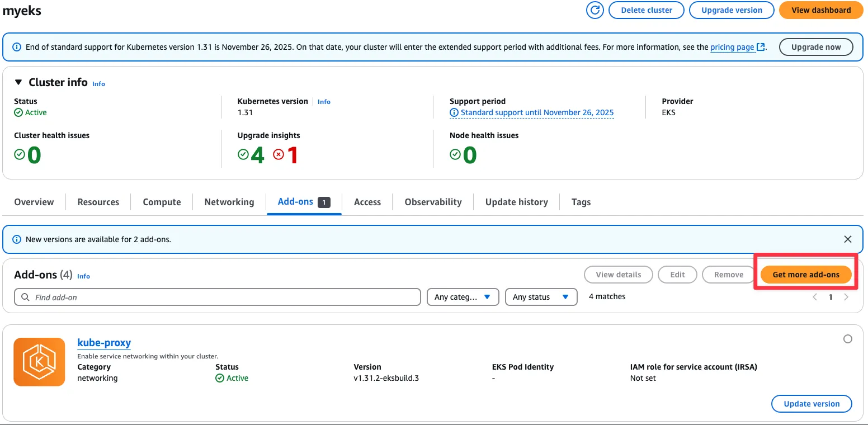Viewport: 868px width, 425px height.
Task: Click the red error icon in Upgrade insights
Action: [x=279, y=154]
